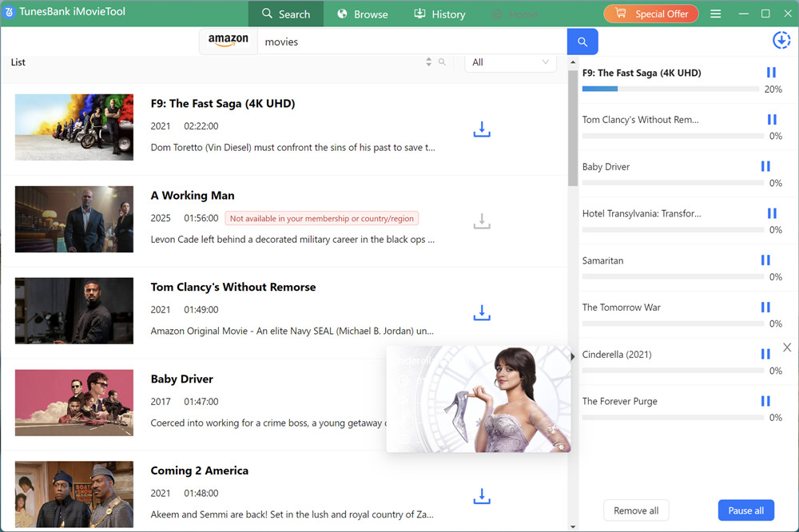Image resolution: width=799 pixels, height=532 pixels.
Task: Click the Cinderella preview poster popup
Action: point(479,399)
